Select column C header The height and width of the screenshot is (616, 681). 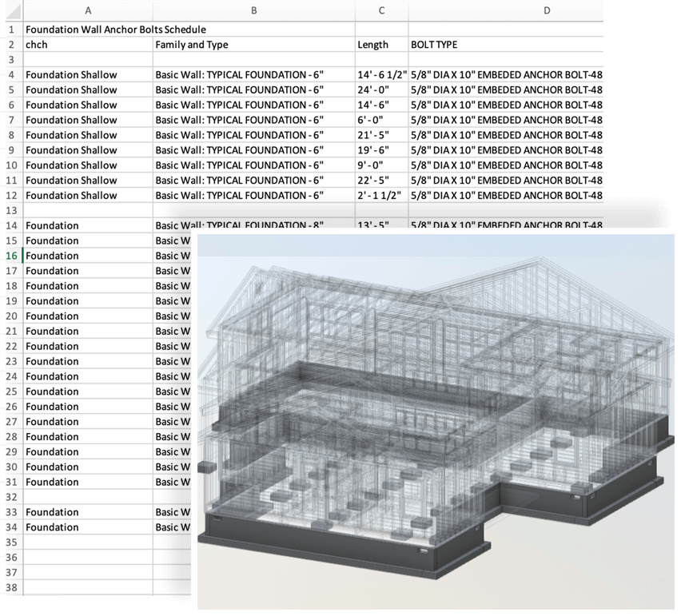[x=381, y=10]
